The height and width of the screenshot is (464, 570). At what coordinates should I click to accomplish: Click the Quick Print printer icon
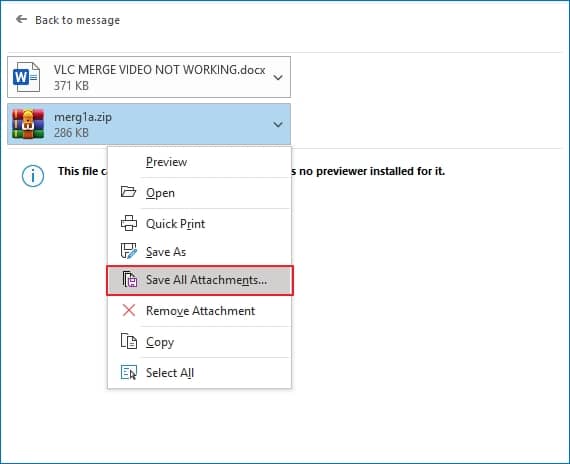click(x=129, y=223)
